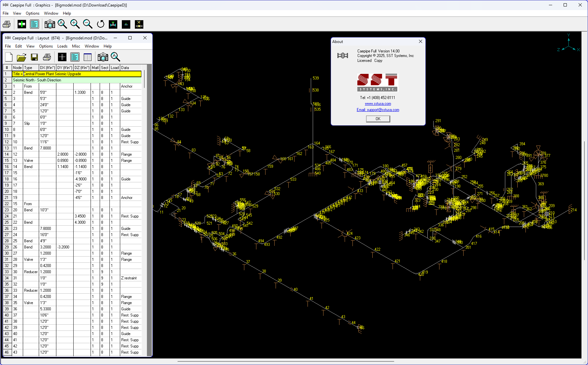Click the support@sstusa.com email link

tap(378, 110)
